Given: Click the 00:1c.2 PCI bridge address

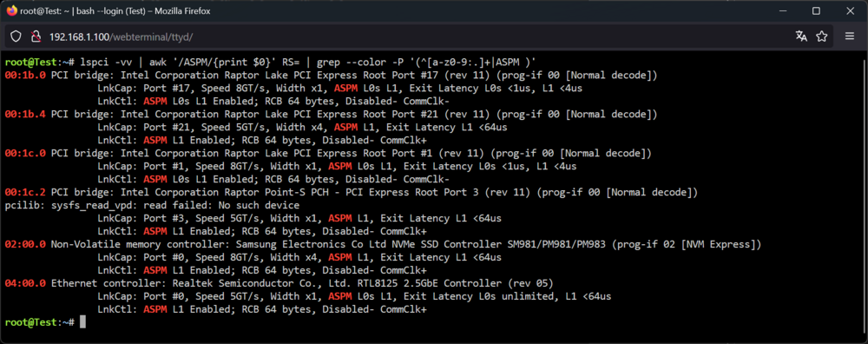Looking at the screenshot, I should click(25, 192).
